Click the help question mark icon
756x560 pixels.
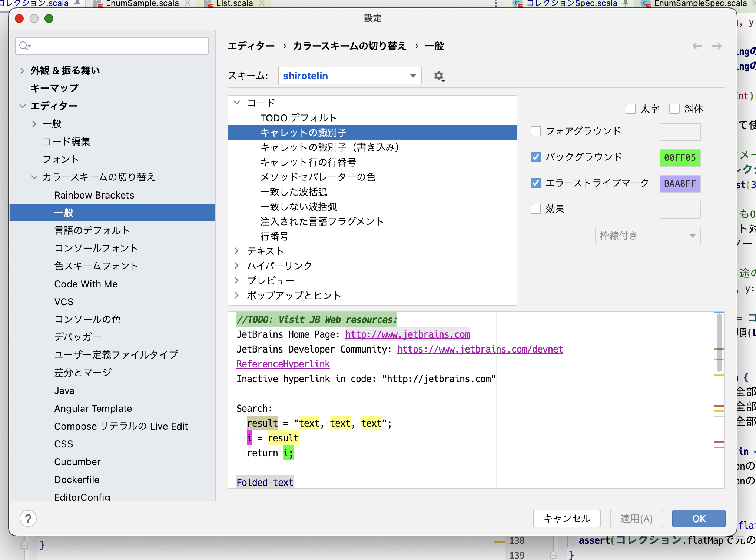(28, 519)
